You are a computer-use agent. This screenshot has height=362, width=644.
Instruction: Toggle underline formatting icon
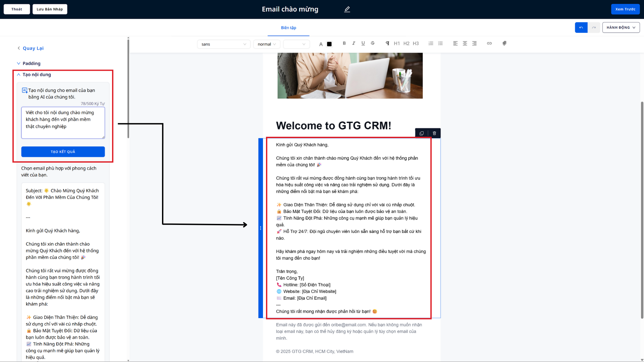tap(363, 43)
